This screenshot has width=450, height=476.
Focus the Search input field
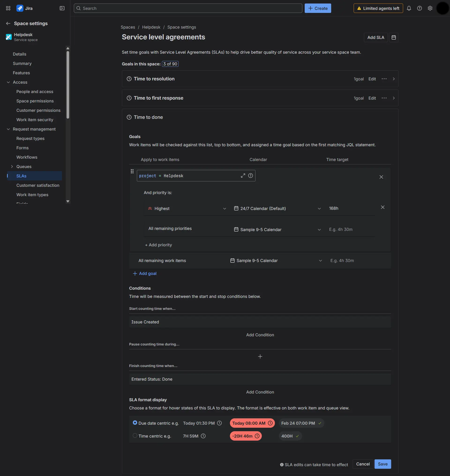(188, 8)
